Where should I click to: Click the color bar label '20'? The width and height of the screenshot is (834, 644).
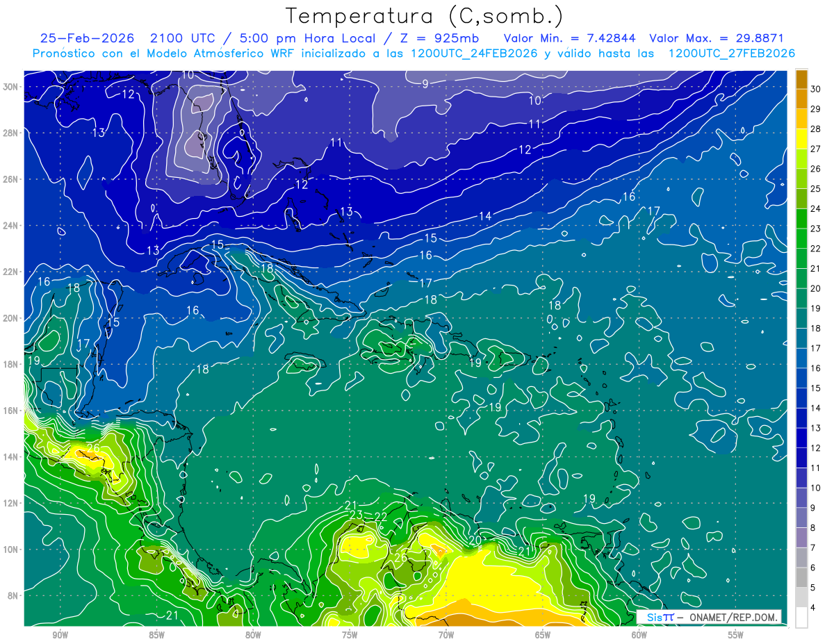click(816, 288)
